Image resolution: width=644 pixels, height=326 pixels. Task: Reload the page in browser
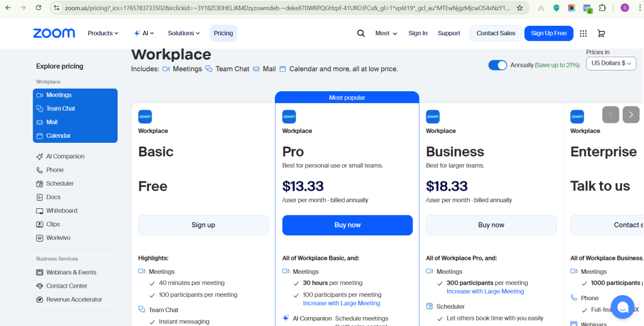point(38,8)
